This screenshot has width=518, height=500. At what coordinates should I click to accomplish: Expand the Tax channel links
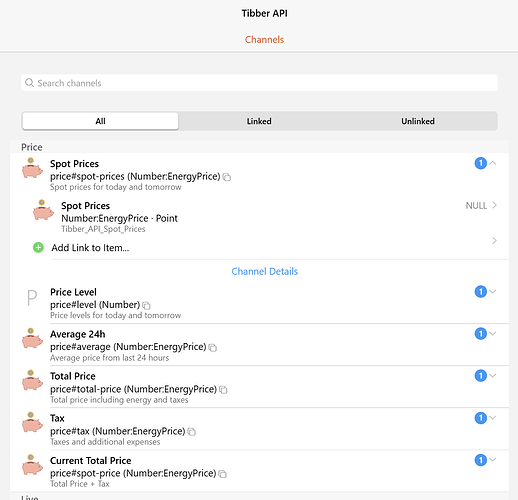tap(493, 418)
